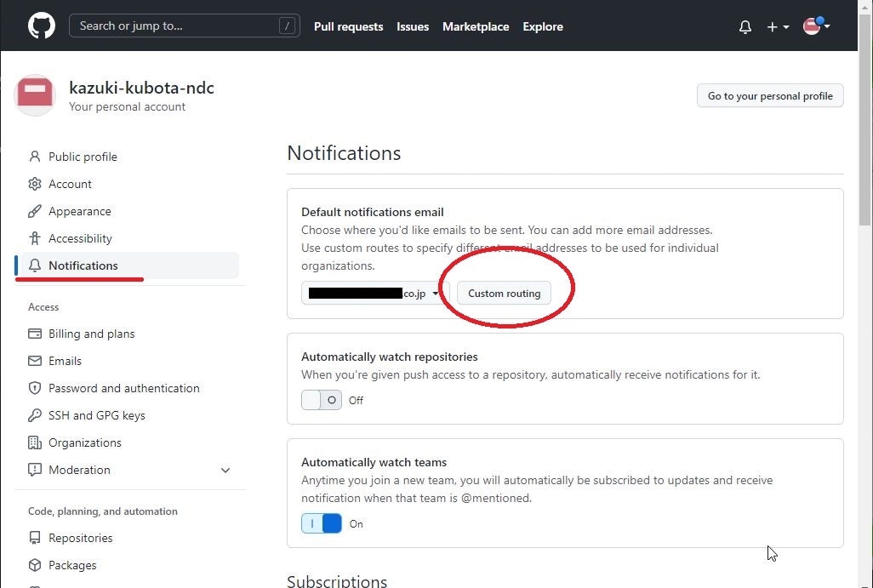Open the default notifications email dropdown
The height and width of the screenshot is (588, 873).
pos(374,293)
